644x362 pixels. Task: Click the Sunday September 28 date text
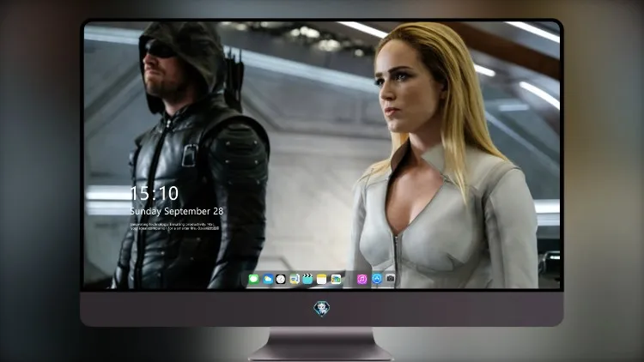(177, 211)
